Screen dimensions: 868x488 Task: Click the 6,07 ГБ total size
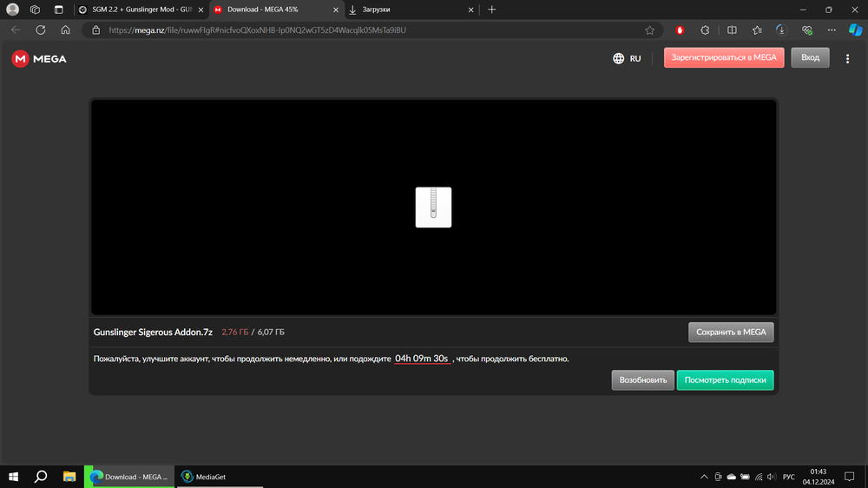pos(271,333)
